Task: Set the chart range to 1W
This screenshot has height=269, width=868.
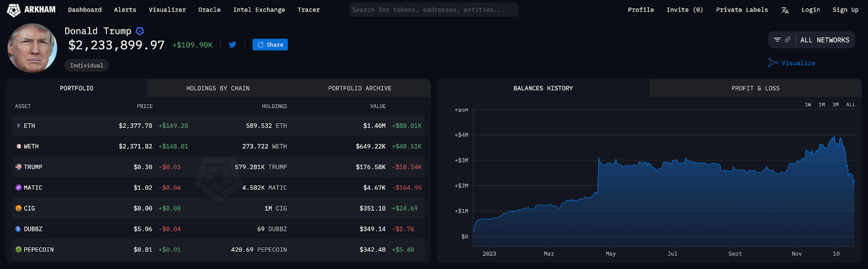Action: (x=808, y=105)
